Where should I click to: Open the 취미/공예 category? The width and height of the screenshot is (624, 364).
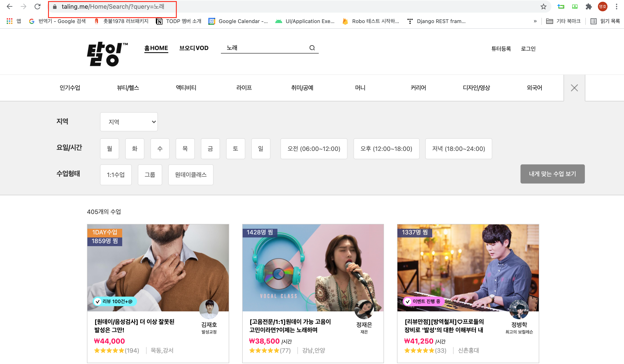tap(302, 88)
